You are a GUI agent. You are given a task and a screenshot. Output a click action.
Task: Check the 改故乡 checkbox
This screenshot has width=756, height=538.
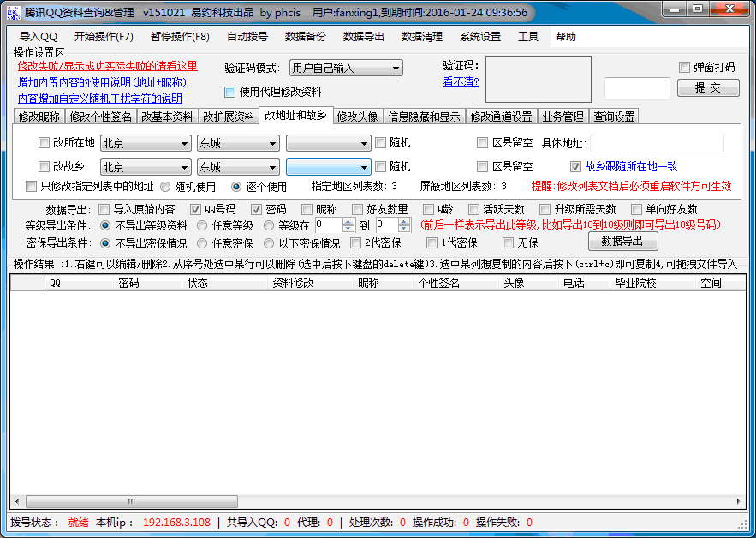coord(44,166)
